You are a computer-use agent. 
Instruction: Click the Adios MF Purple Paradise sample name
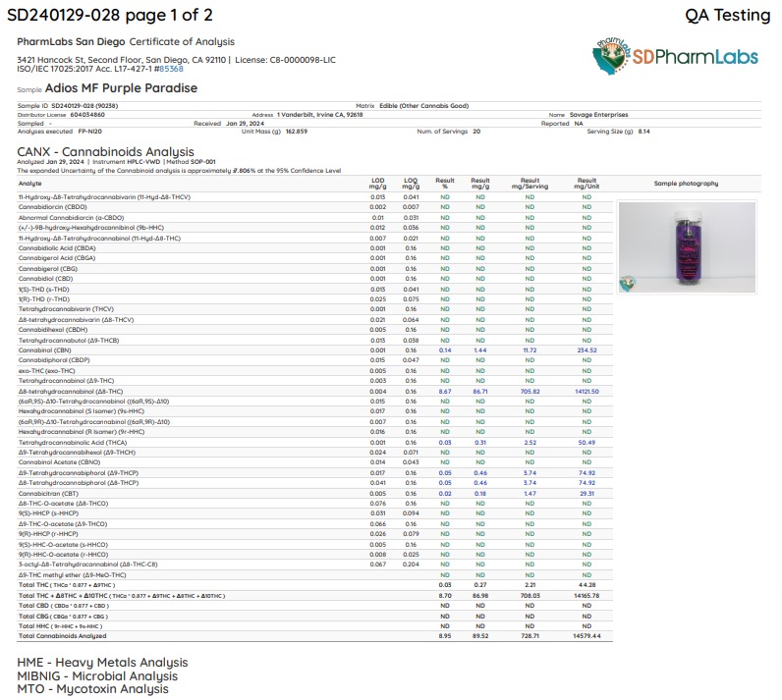(121, 88)
